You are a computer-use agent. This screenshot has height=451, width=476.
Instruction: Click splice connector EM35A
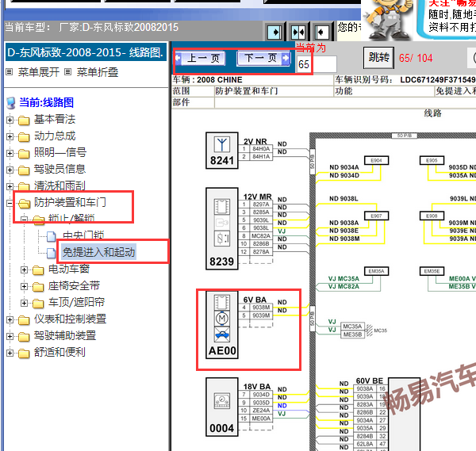click(376, 271)
